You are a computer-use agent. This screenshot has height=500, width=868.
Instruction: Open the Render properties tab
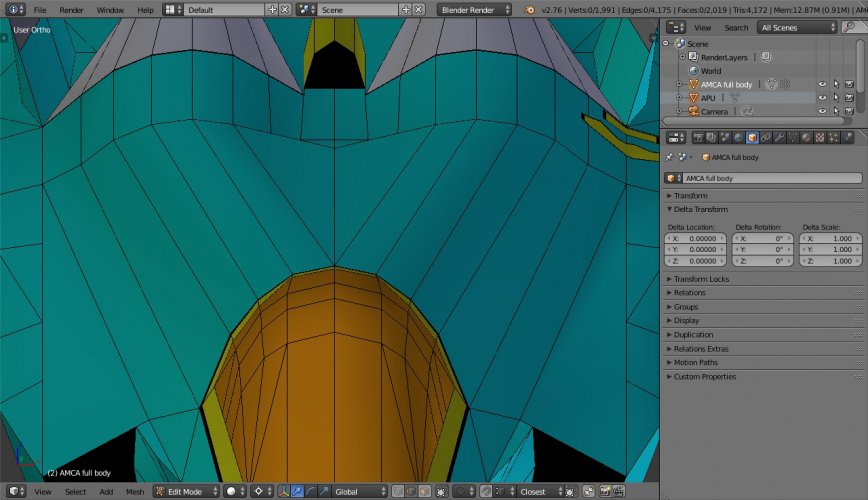698,137
